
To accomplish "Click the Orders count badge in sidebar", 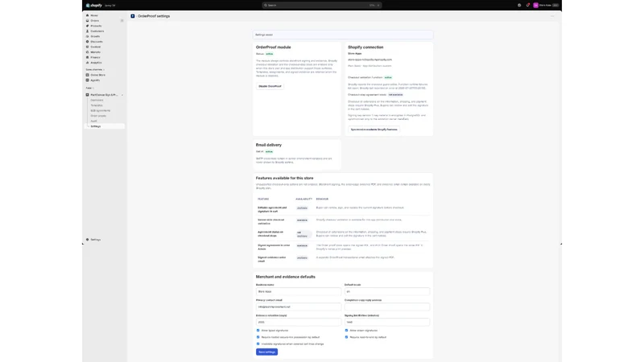I will 122,21.
